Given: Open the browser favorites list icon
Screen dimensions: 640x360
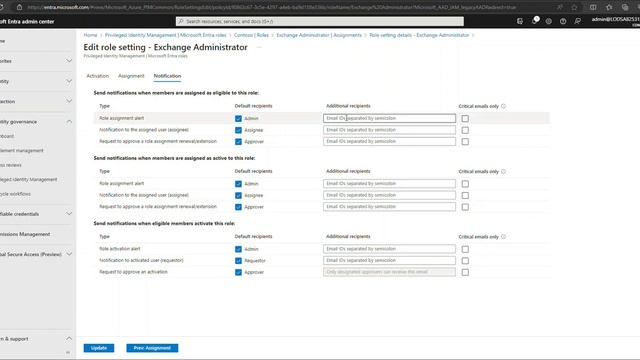Looking at the screenshot, I should coord(609,7).
